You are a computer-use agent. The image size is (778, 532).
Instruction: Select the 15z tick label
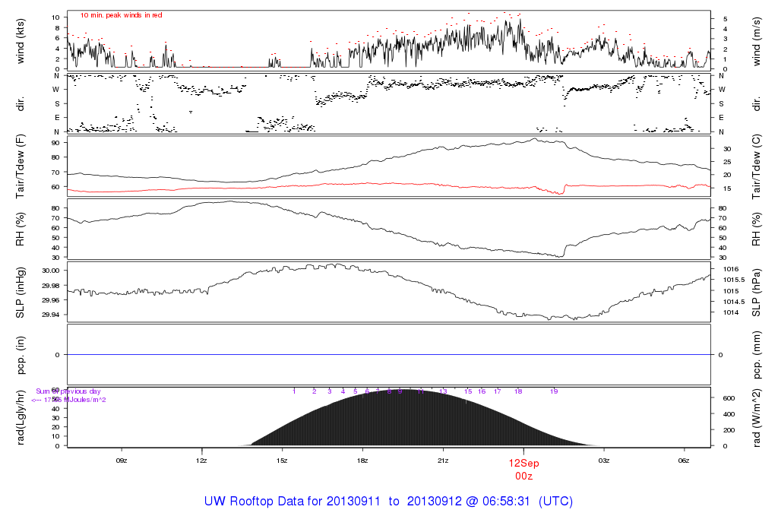point(282,461)
